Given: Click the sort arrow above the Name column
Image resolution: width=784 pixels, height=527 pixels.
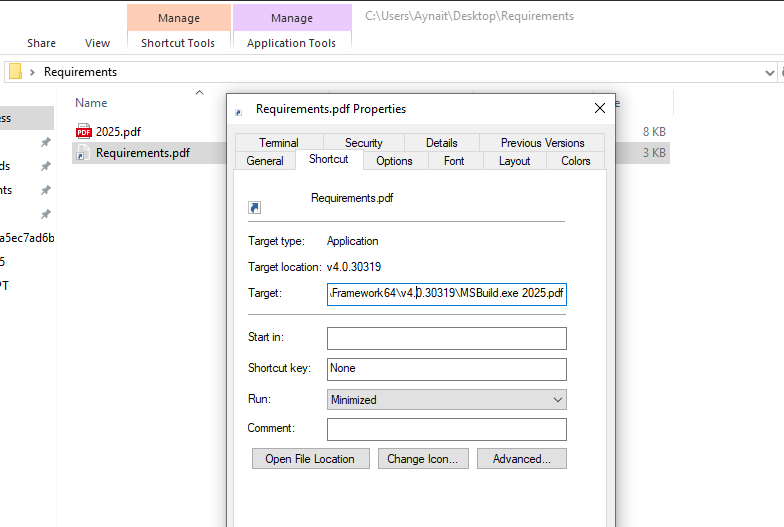Looking at the screenshot, I should 199,93.
